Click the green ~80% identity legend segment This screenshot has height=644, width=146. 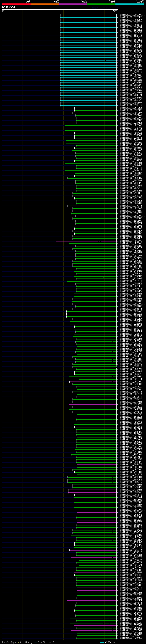coord(101,4)
